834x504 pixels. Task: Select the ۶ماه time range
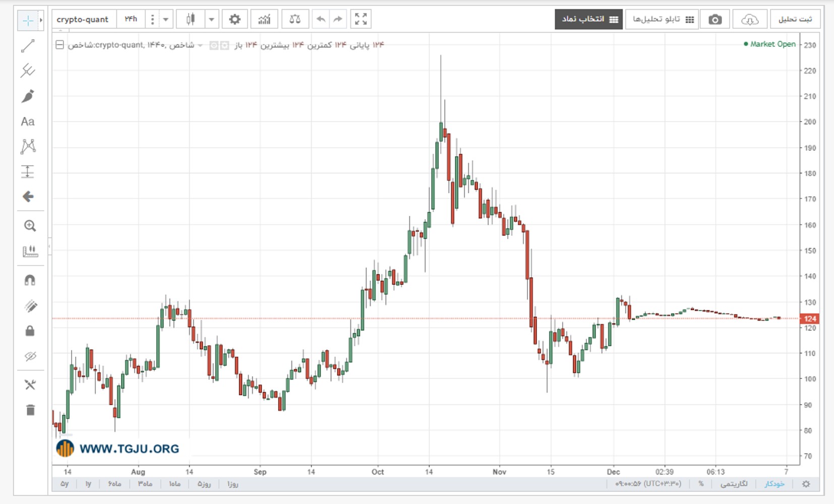point(114,484)
